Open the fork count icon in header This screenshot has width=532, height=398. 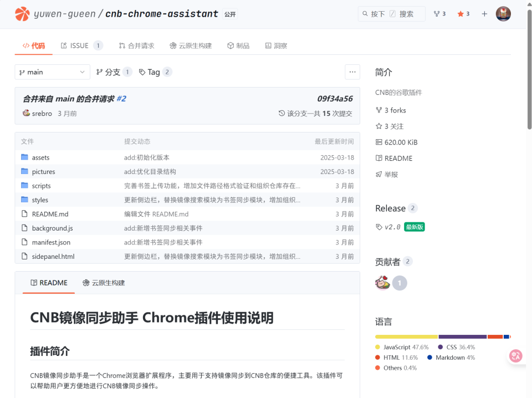pos(439,14)
